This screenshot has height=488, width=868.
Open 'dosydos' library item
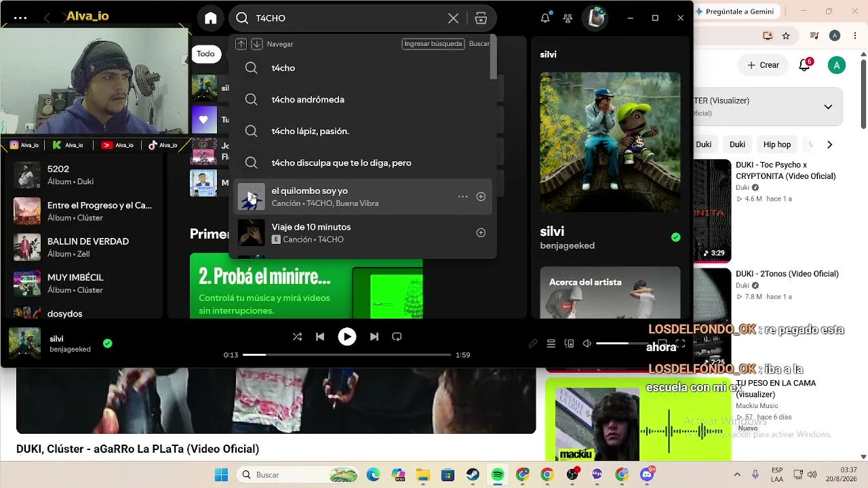(x=84, y=312)
